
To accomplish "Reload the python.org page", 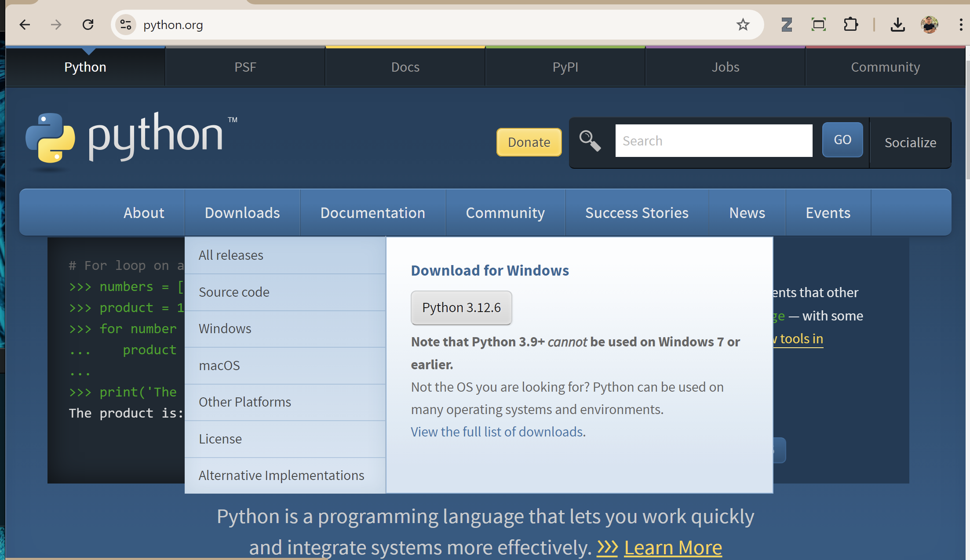I will [x=88, y=25].
